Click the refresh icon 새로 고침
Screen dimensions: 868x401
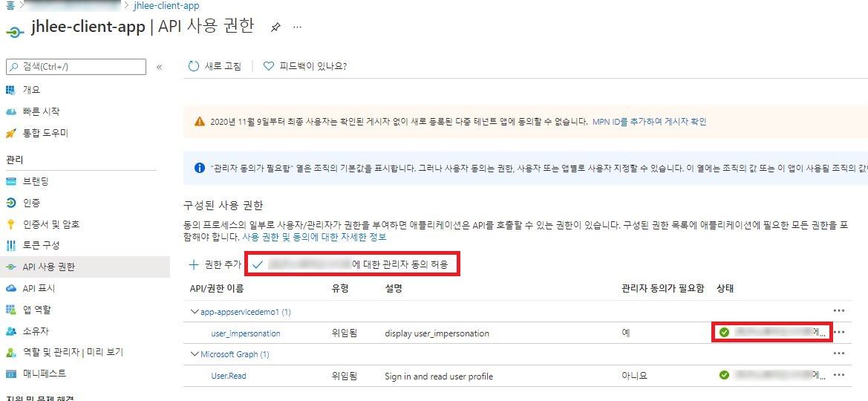click(193, 67)
